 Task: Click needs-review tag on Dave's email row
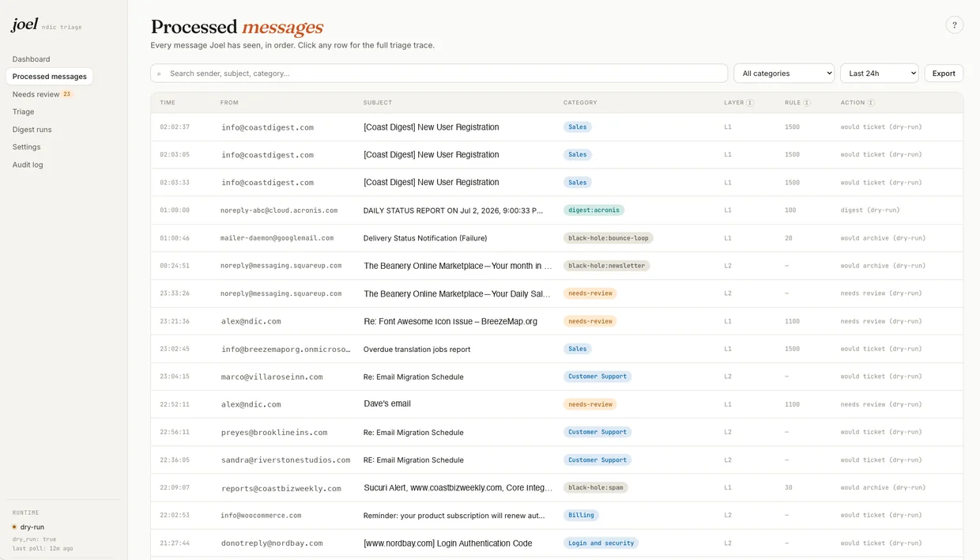(590, 404)
